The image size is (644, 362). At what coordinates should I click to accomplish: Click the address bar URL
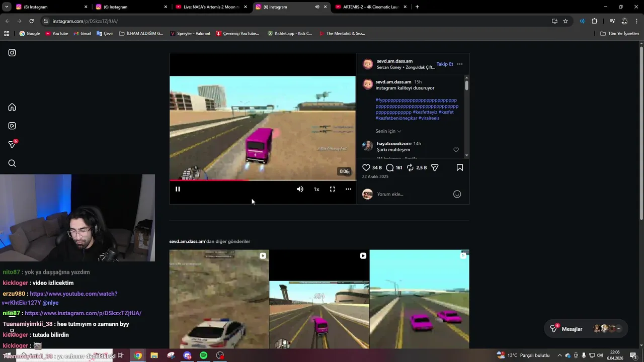coord(85,21)
